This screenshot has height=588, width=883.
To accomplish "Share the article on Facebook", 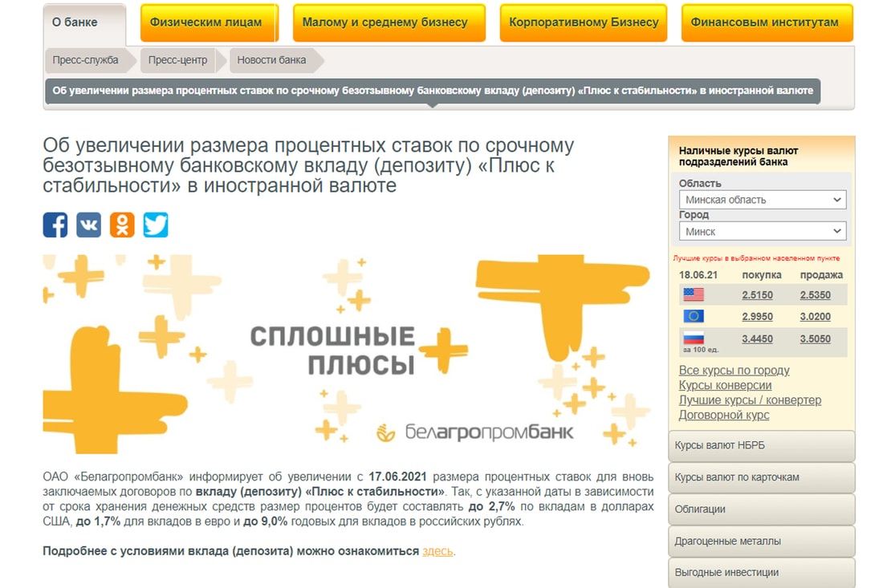I will pyautogui.click(x=55, y=225).
